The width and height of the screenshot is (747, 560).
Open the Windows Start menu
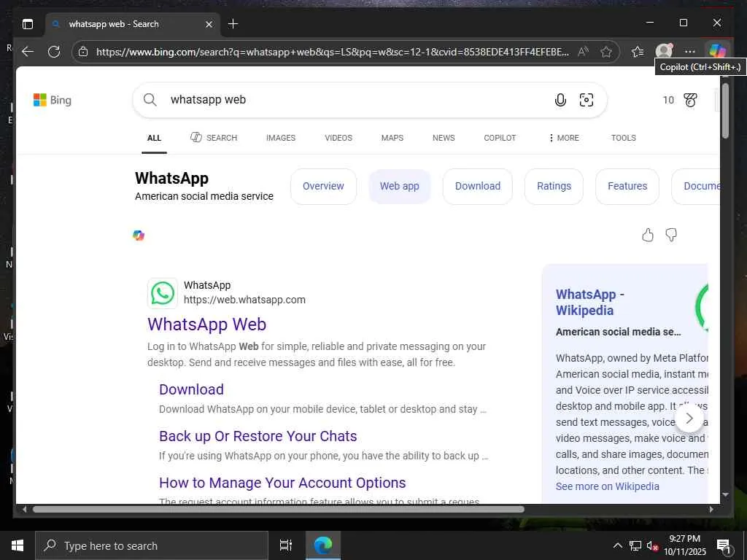(x=18, y=545)
